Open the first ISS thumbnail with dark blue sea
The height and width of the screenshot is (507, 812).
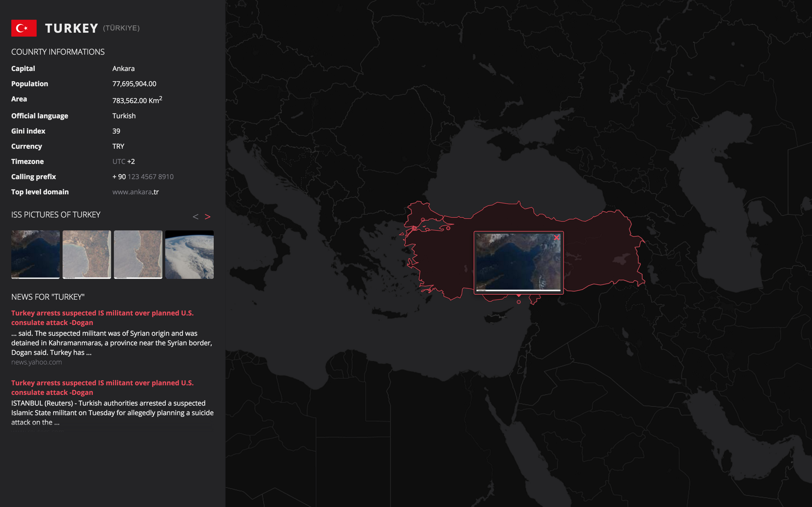click(36, 254)
